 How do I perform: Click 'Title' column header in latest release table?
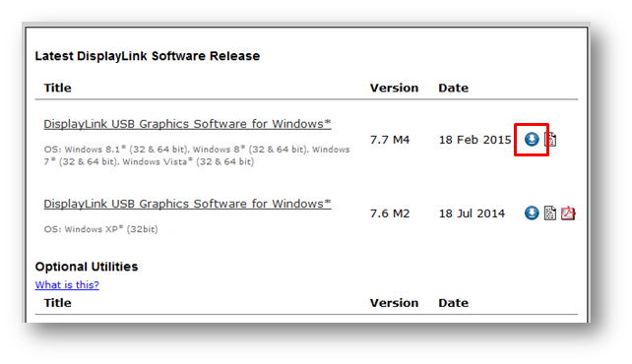tap(58, 88)
